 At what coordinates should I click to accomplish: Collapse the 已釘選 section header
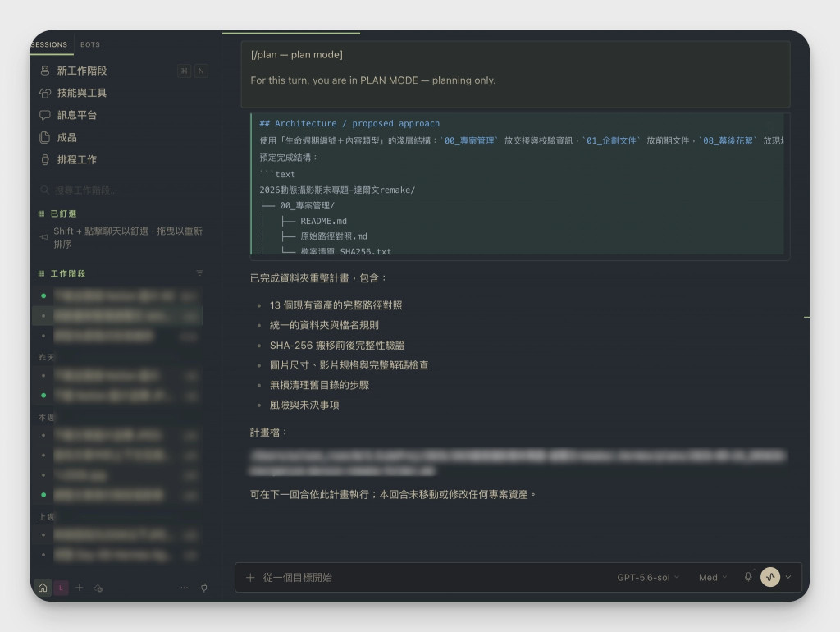tap(57, 213)
